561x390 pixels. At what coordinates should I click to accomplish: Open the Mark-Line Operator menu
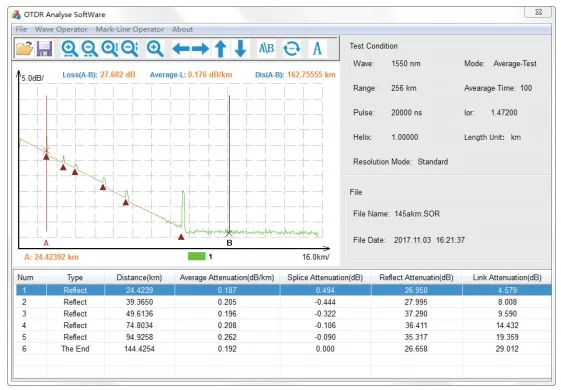click(130, 29)
